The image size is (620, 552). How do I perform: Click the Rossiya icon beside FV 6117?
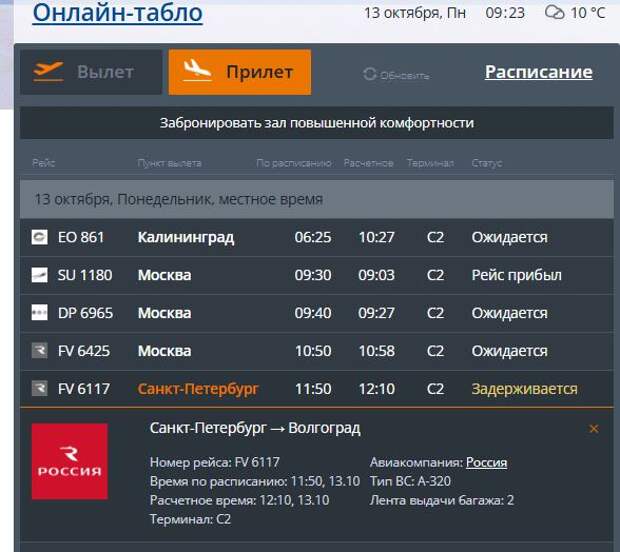coord(40,389)
